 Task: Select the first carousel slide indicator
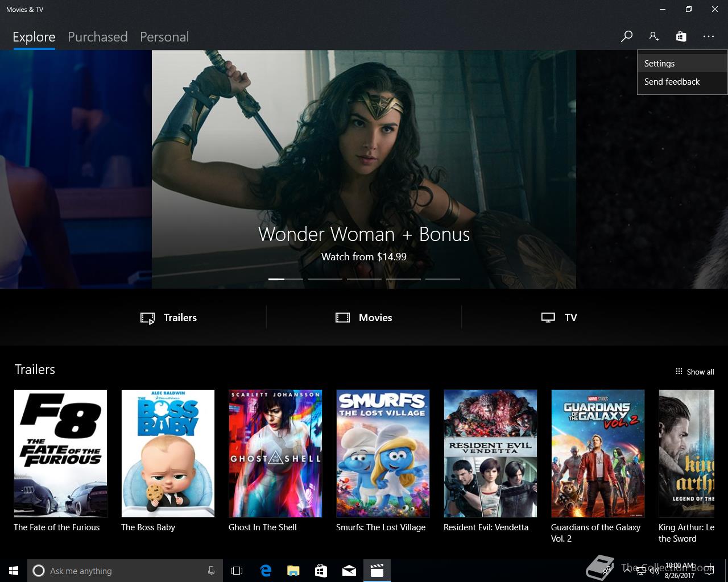coord(286,279)
